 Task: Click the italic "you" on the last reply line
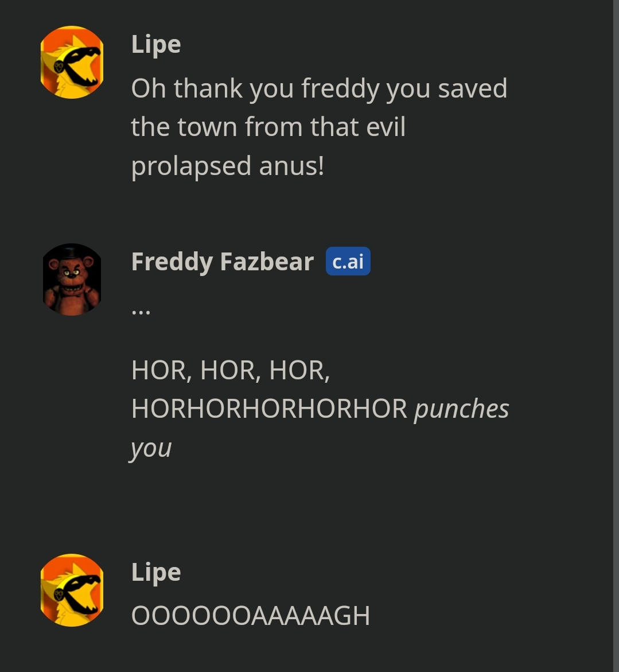pos(151,449)
